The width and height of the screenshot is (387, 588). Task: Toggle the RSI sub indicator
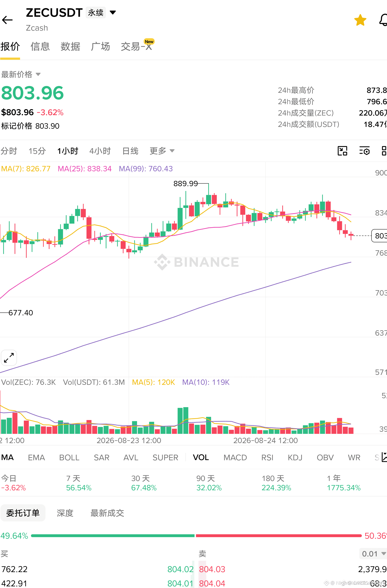(267, 457)
